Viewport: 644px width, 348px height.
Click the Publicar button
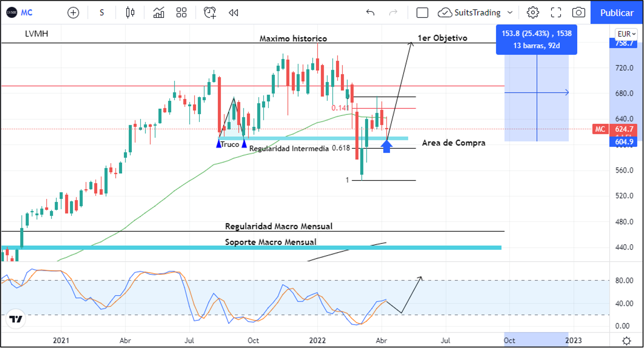[x=617, y=13]
